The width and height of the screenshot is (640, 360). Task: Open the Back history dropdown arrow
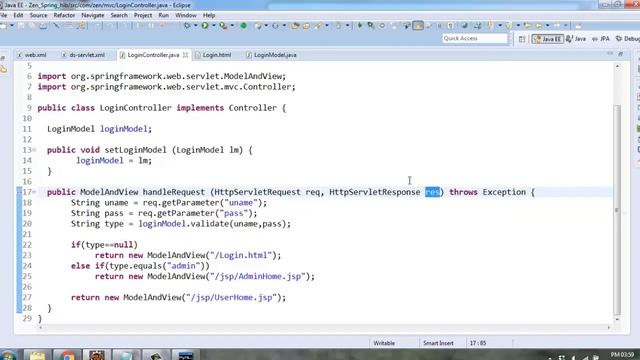547,26
